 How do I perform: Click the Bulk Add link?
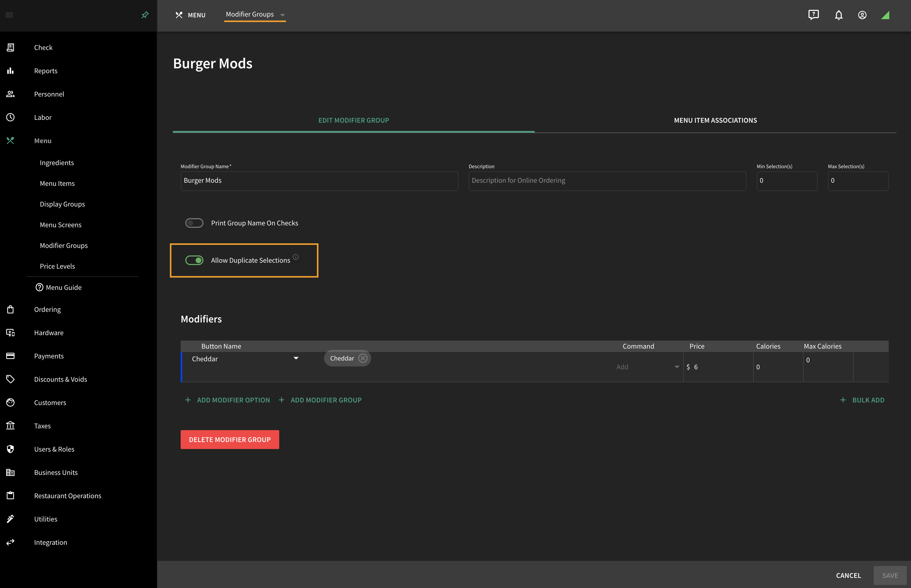point(862,400)
